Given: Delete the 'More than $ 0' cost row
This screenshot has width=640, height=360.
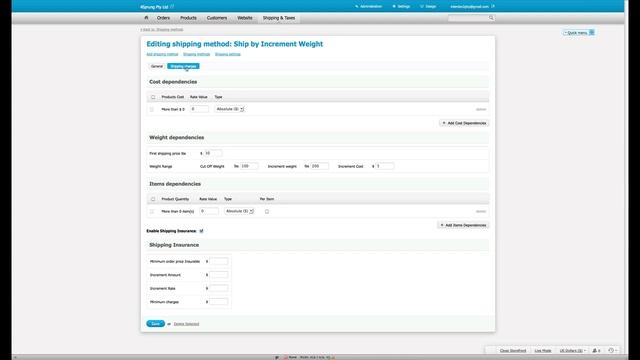Looking at the screenshot, I should click(x=481, y=109).
